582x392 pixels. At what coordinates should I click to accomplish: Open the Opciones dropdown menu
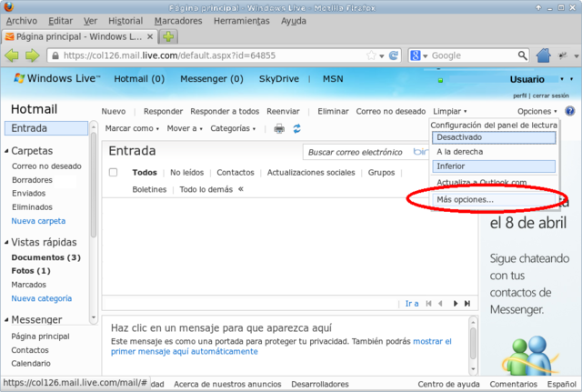click(537, 111)
